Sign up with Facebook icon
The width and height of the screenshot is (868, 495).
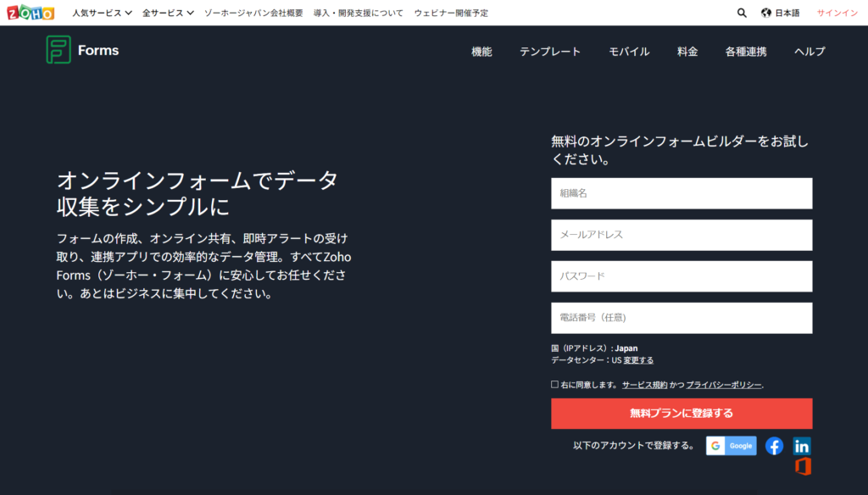(774, 446)
